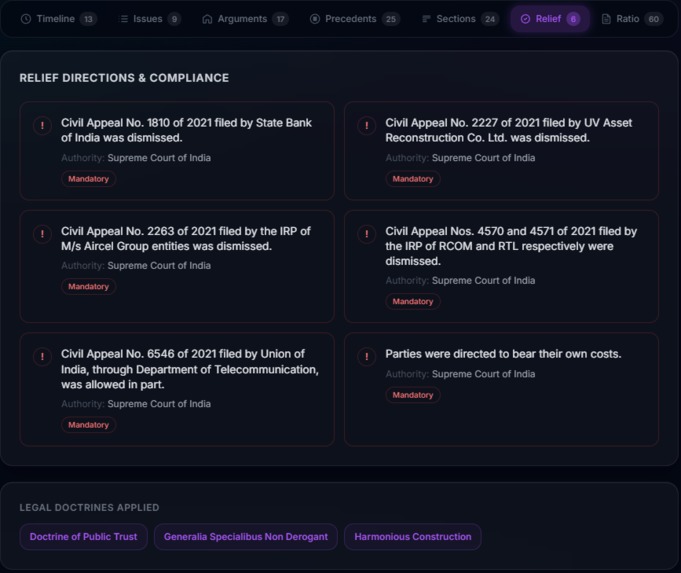The height and width of the screenshot is (573, 681).
Task: Go to the Precedents tab
Action: tap(355, 19)
